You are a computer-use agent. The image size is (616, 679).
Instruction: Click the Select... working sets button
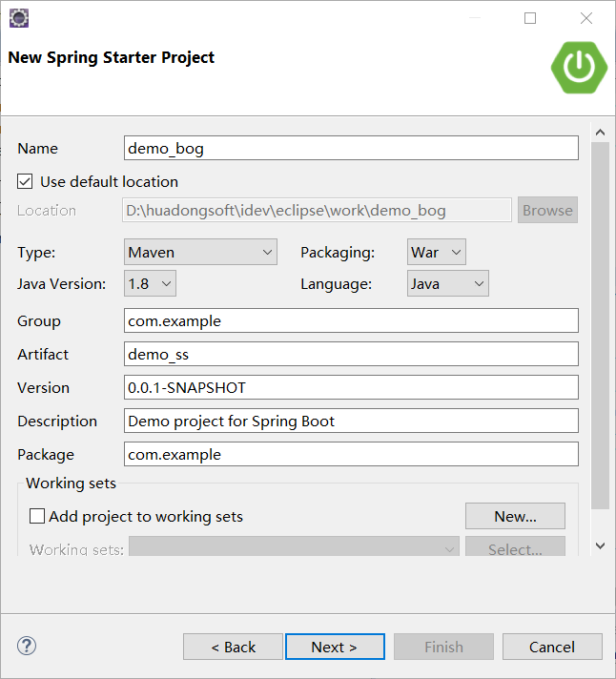click(x=515, y=546)
